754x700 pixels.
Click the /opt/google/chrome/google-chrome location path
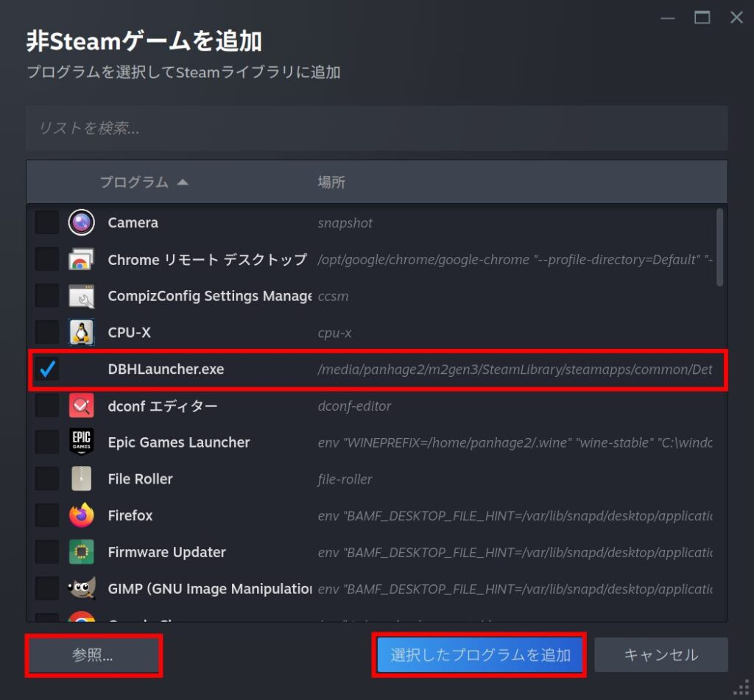pyautogui.click(x=515, y=260)
